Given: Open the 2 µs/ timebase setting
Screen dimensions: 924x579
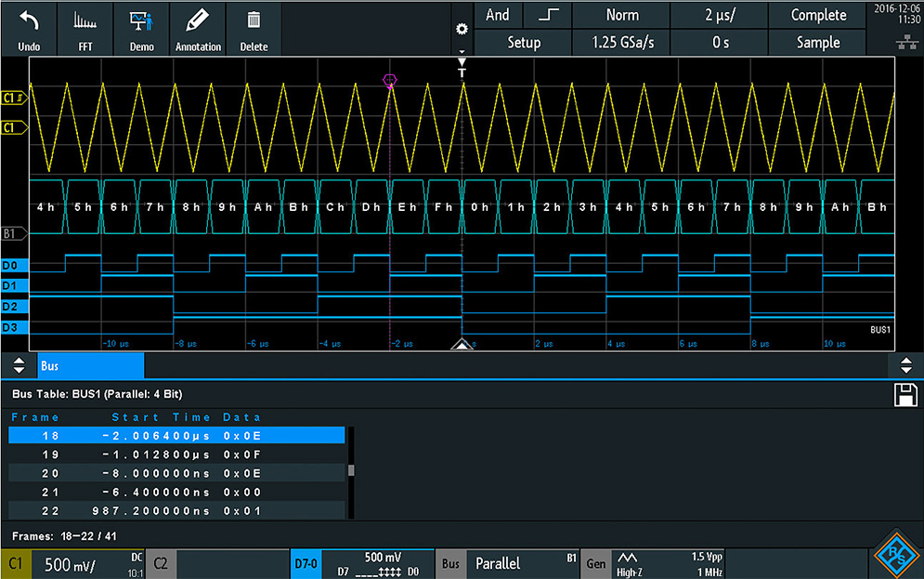Looking at the screenshot, I should (x=719, y=15).
